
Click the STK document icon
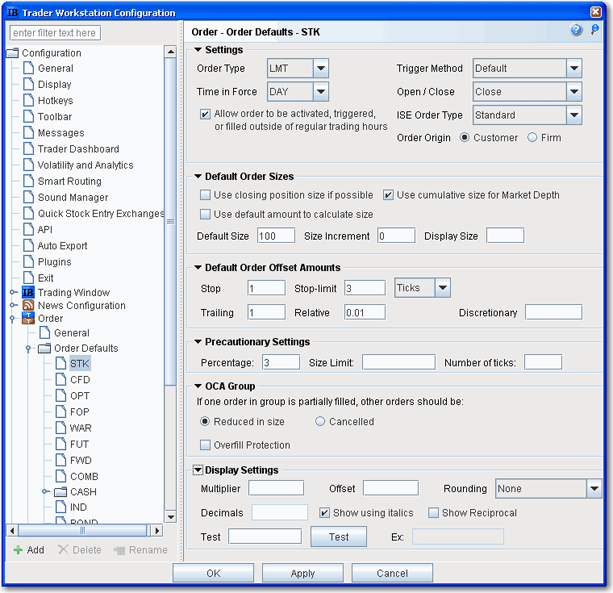[61, 363]
